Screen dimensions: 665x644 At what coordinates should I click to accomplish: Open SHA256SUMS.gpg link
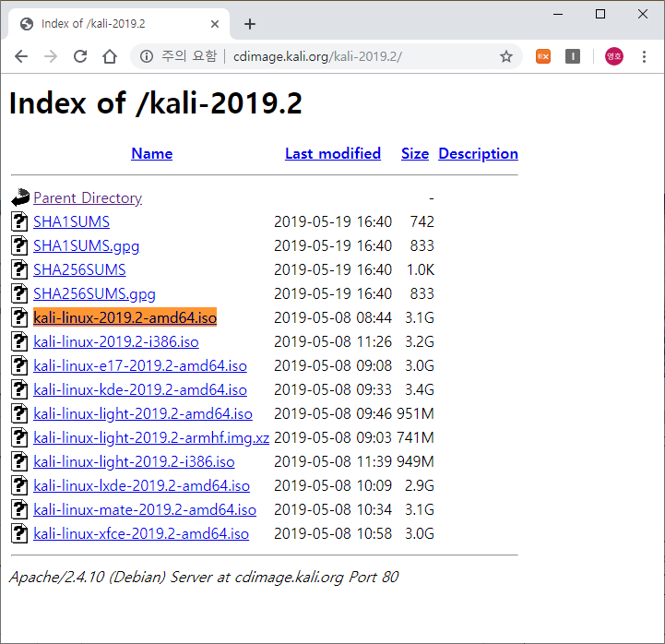click(x=94, y=294)
